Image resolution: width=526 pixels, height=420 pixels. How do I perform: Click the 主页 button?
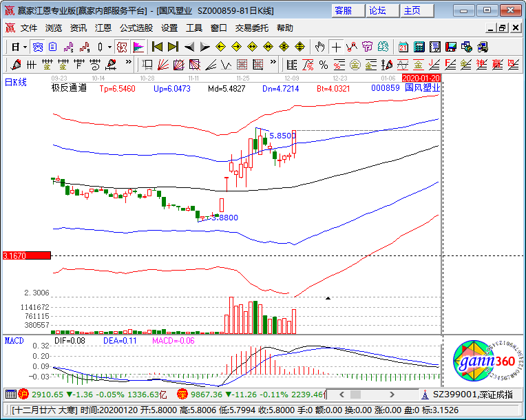click(417, 11)
